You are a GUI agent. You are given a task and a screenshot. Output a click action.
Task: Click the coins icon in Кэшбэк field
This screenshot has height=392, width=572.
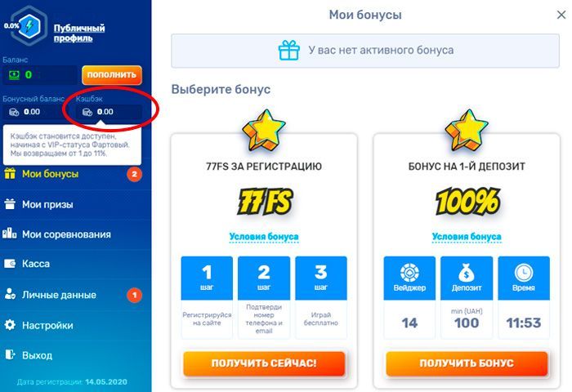click(87, 112)
